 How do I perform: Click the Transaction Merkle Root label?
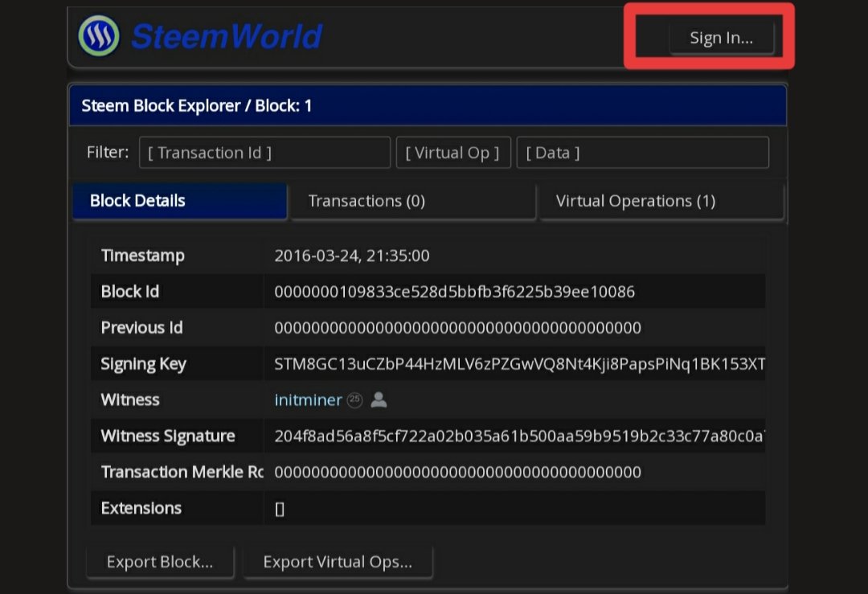click(182, 472)
